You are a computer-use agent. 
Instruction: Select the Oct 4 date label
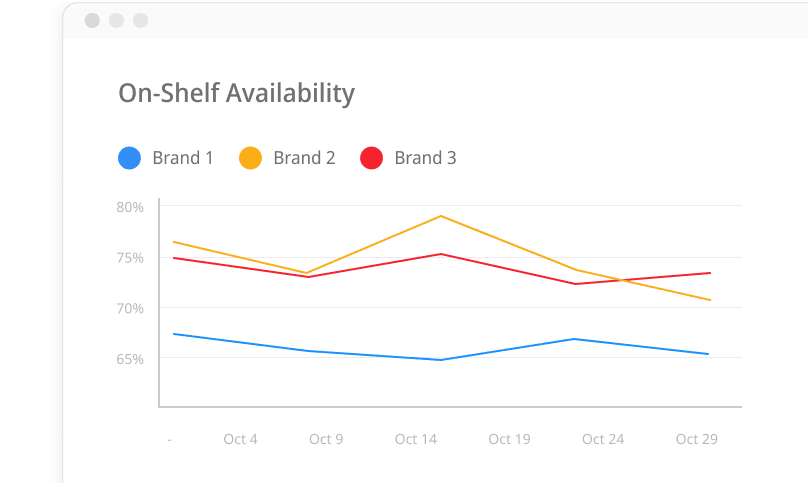pyautogui.click(x=240, y=439)
